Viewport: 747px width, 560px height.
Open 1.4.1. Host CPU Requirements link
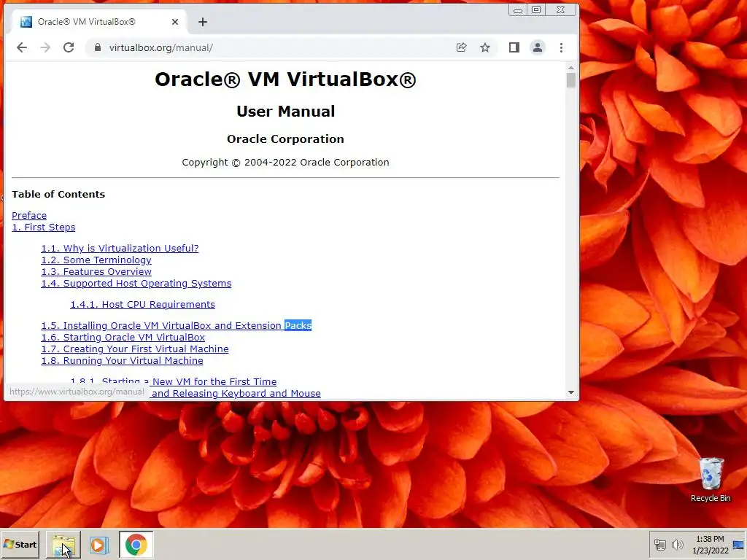pyautogui.click(x=142, y=304)
